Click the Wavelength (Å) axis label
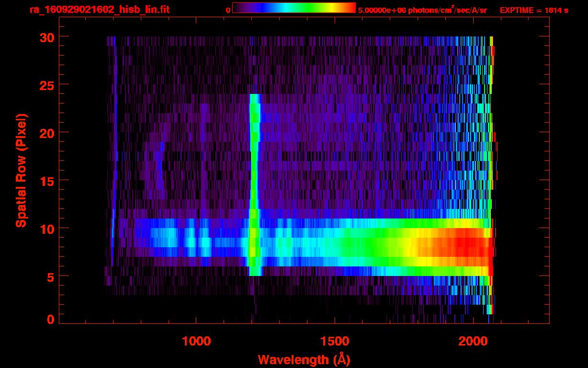This screenshot has height=368, width=588. coord(304,359)
